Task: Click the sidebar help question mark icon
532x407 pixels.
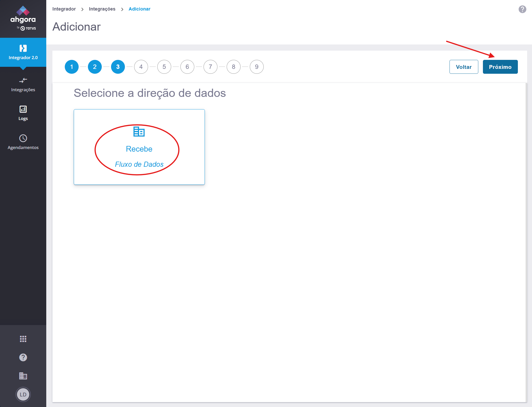Action: pyautogui.click(x=23, y=357)
